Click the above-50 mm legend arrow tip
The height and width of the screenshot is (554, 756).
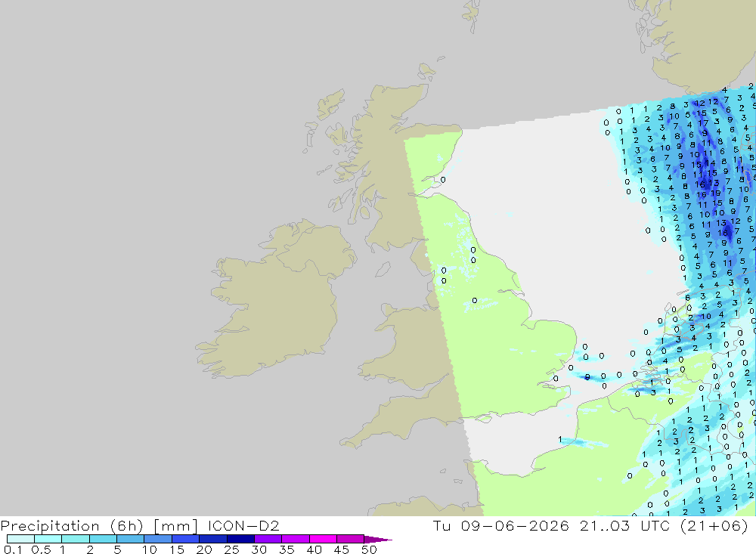tap(378, 540)
